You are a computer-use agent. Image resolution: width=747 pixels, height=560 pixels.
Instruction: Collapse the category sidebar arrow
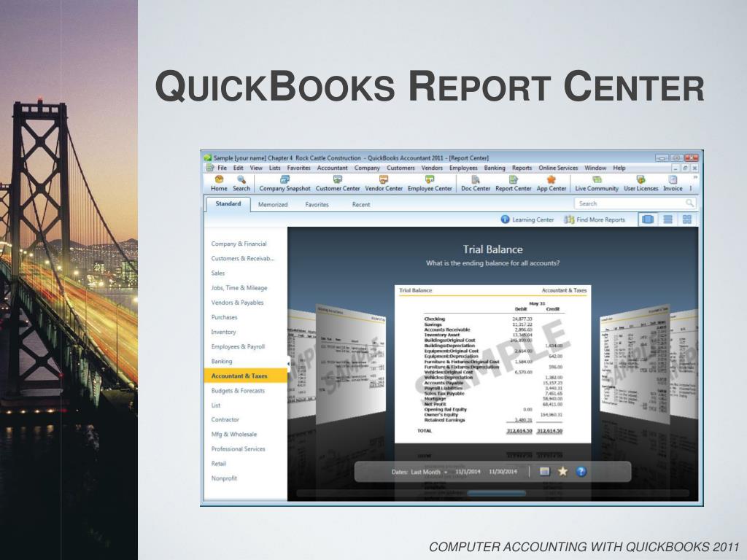coord(288,364)
